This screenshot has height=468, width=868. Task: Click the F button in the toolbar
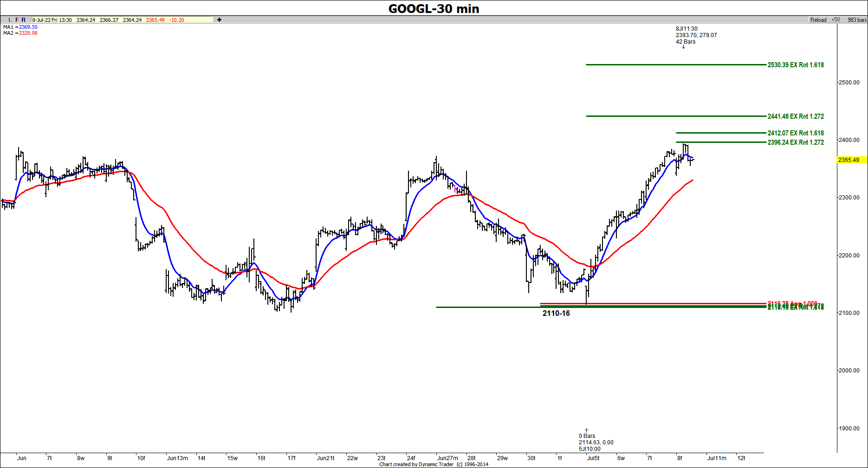(x=17, y=20)
